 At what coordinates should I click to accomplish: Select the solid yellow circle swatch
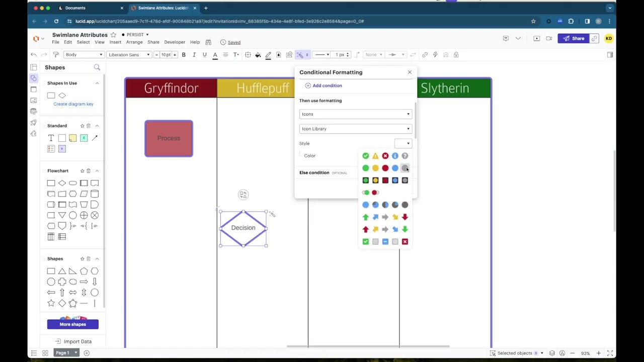375,168
